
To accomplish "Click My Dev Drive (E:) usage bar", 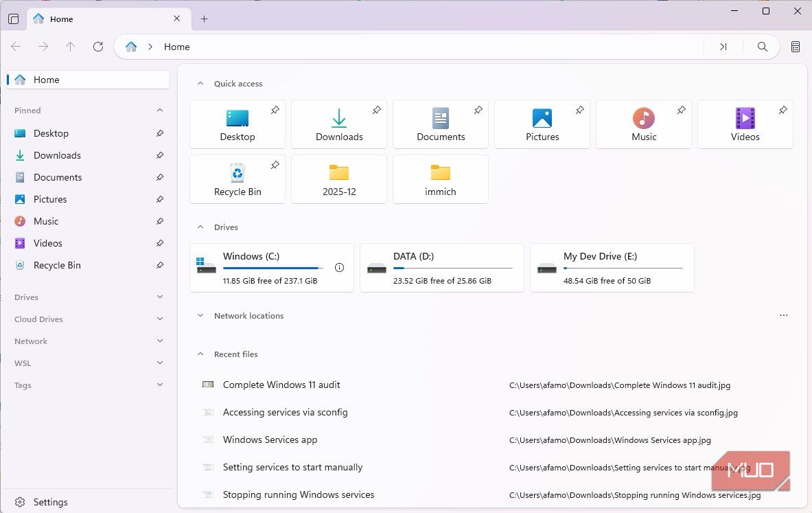I will coord(623,268).
